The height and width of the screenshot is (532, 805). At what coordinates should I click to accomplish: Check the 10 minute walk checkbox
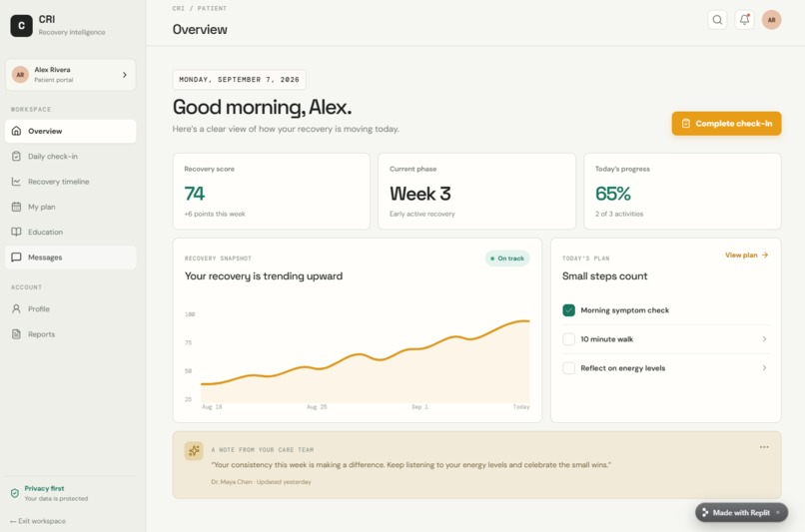coord(568,339)
